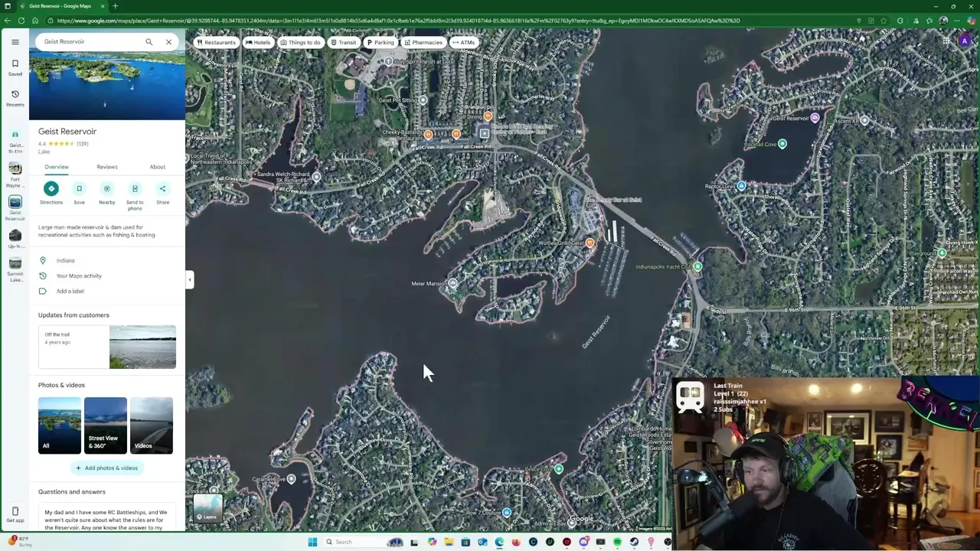Click the Get app icon
980x551 pixels.
click(15, 514)
